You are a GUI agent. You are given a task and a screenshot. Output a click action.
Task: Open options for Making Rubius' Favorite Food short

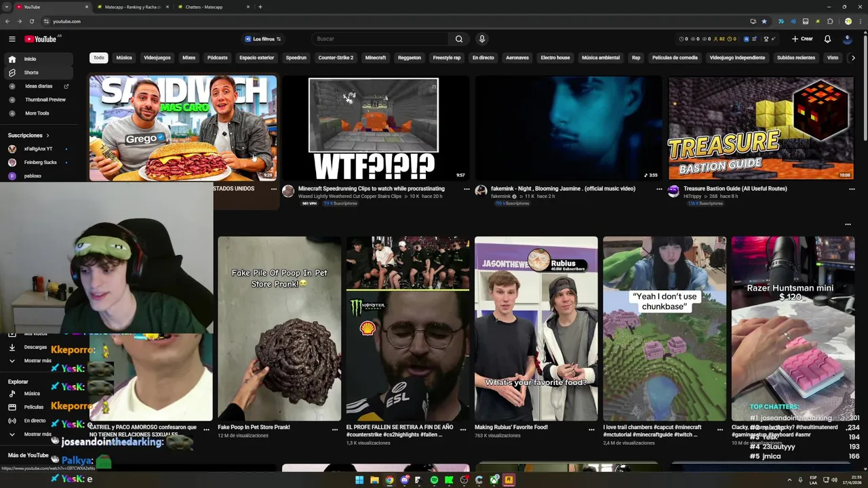(x=591, y=430)
